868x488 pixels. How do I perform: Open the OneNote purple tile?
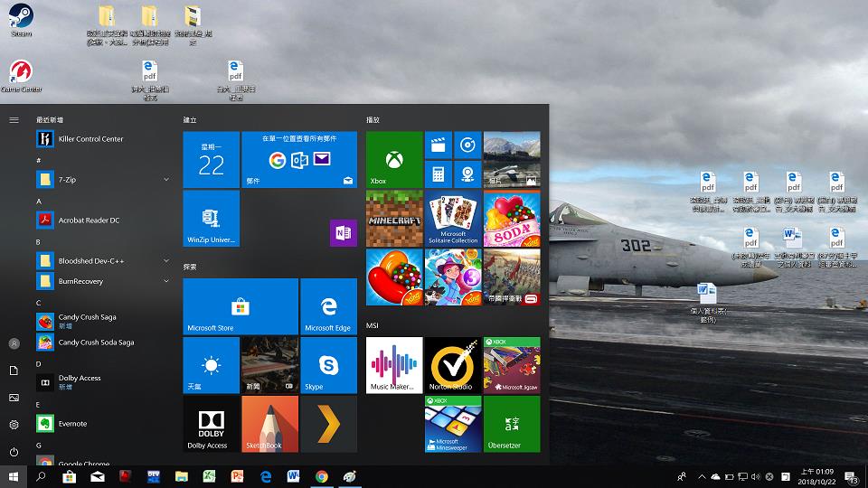[344, 233]
